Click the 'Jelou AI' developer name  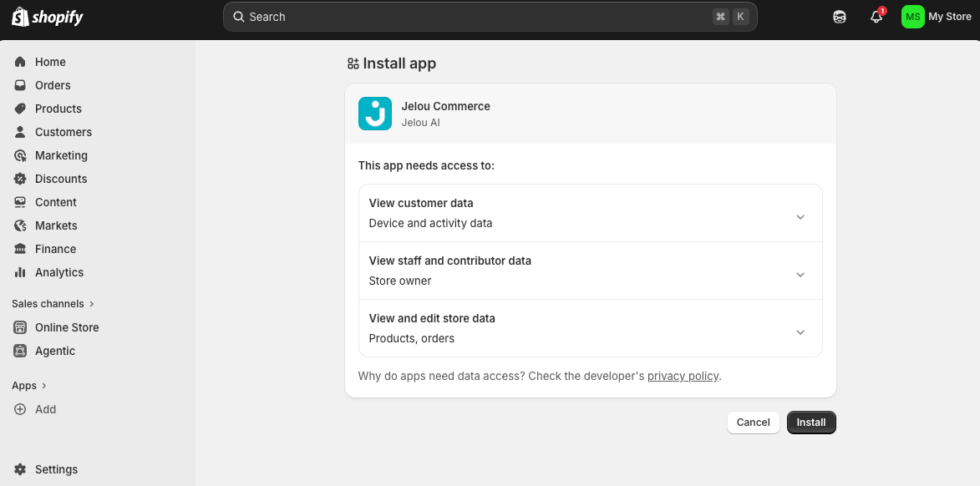coord(420,123)
